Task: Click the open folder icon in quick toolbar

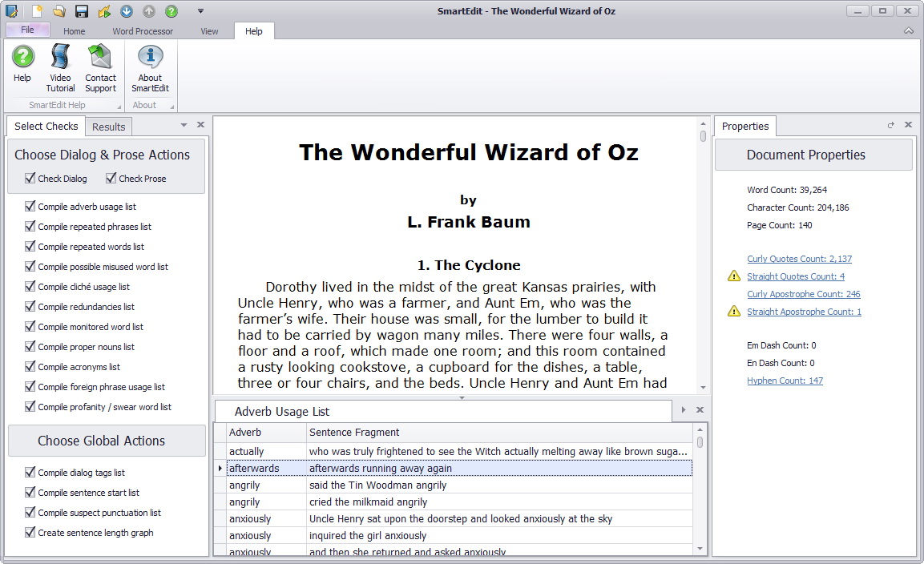Action: pos(59,11)
